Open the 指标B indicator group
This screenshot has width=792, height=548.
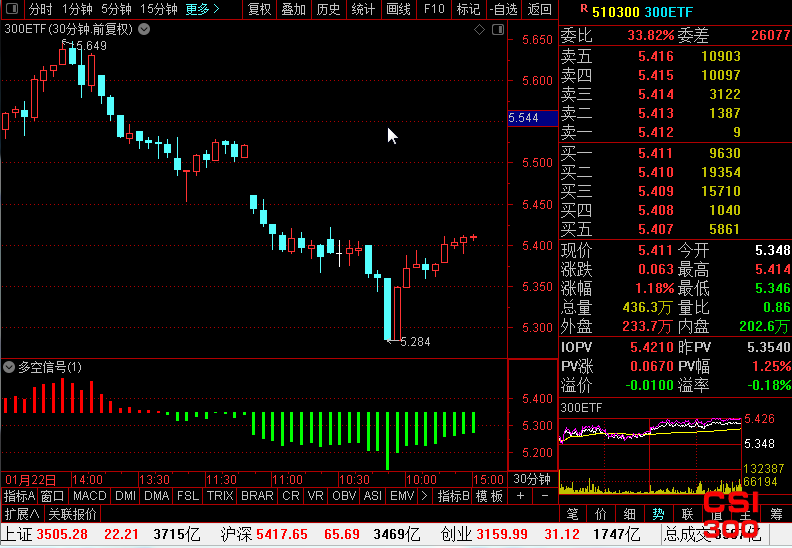pyautogui.click(x=454, y=496)
